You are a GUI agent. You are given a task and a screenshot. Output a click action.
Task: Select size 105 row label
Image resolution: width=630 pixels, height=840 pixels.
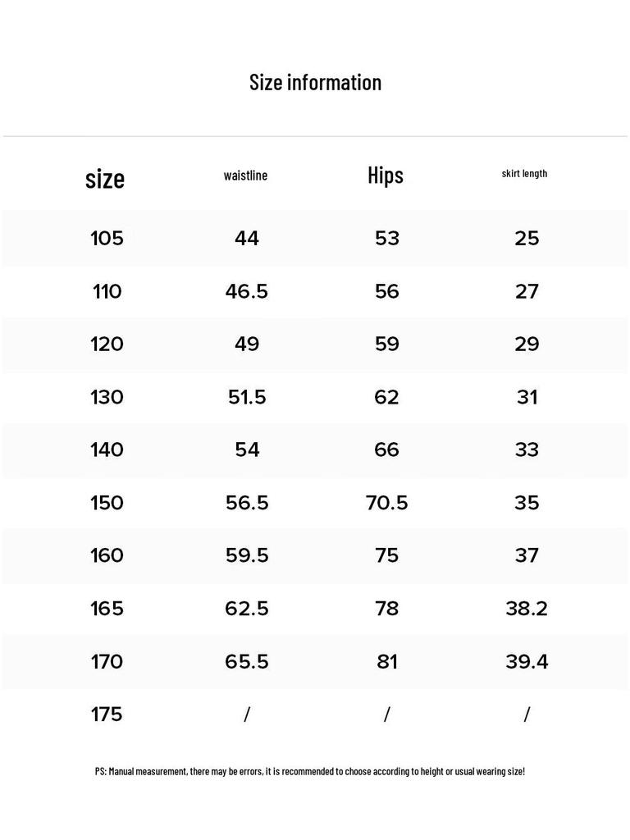(107, 238)
